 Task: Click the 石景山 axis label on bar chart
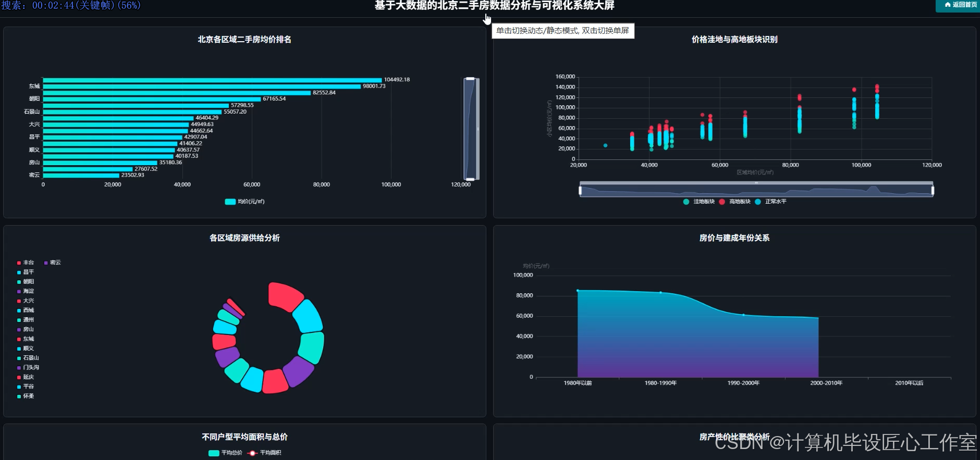pyautogui.click(x=32, y=112)
